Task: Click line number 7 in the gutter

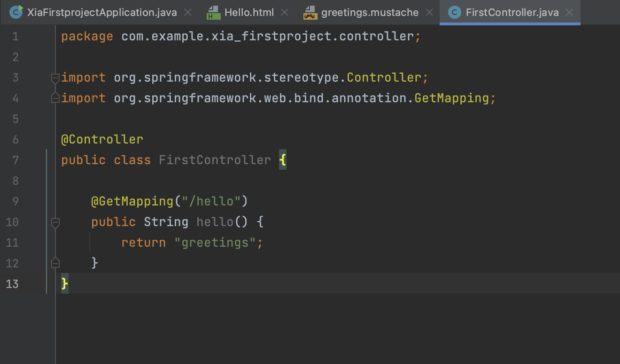Action: tap(15, 160)
